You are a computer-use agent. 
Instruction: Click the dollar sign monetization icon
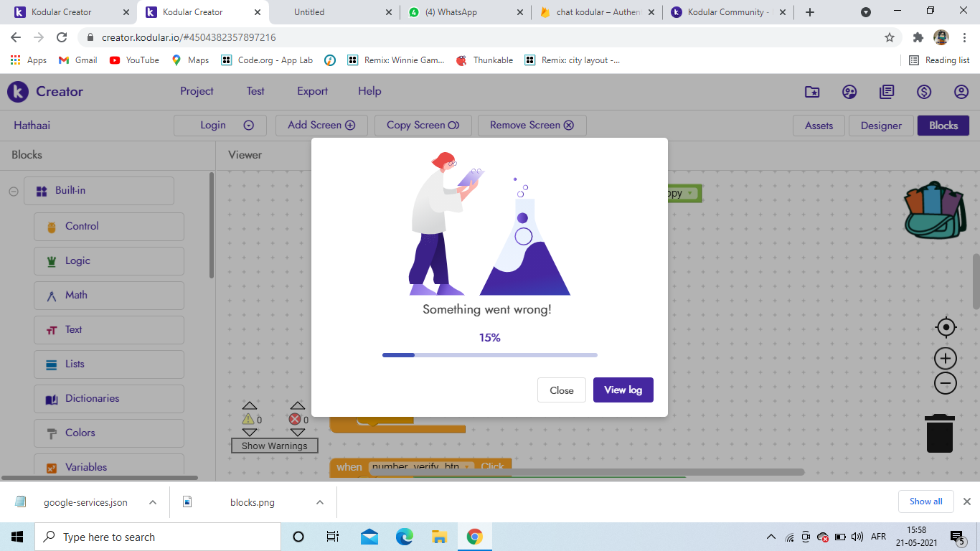[x=924, y=92]
